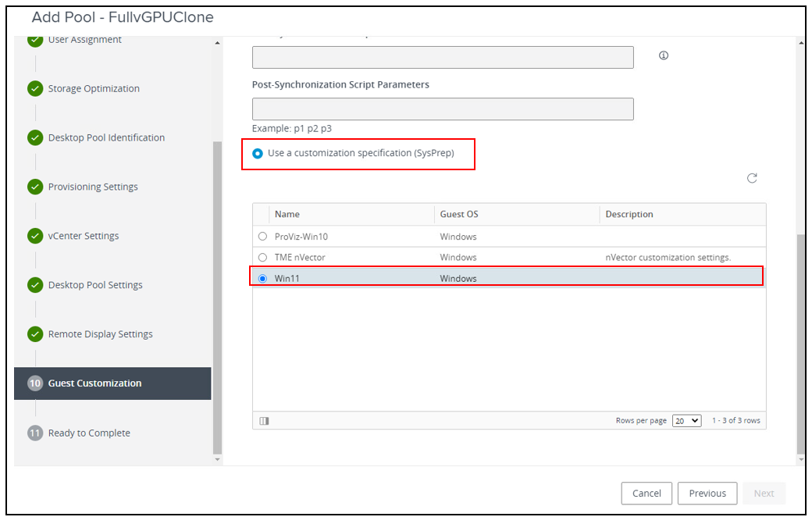Click the check icon next to Provisioning Settings
812x524 pixels.
(35, 187)
